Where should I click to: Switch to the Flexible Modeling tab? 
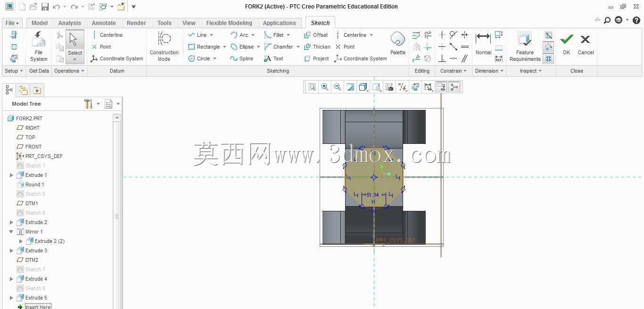pos(229,23)
